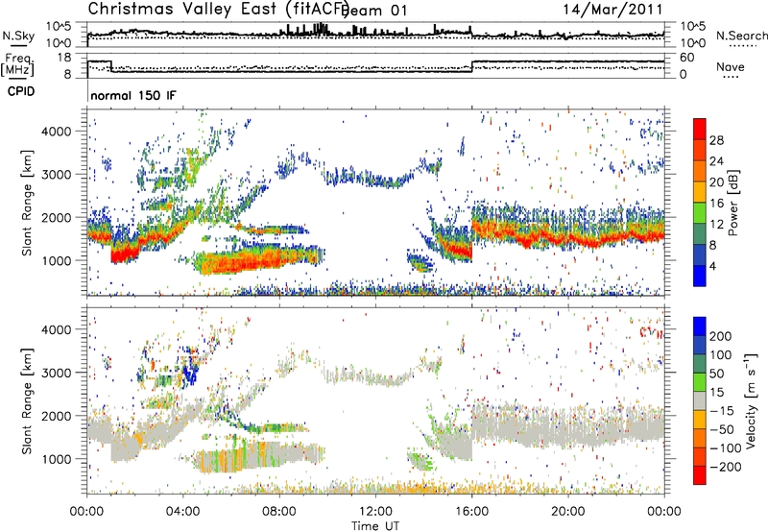Click the blue velocity patch near 04:00 at 3000 km

(190, 373)
